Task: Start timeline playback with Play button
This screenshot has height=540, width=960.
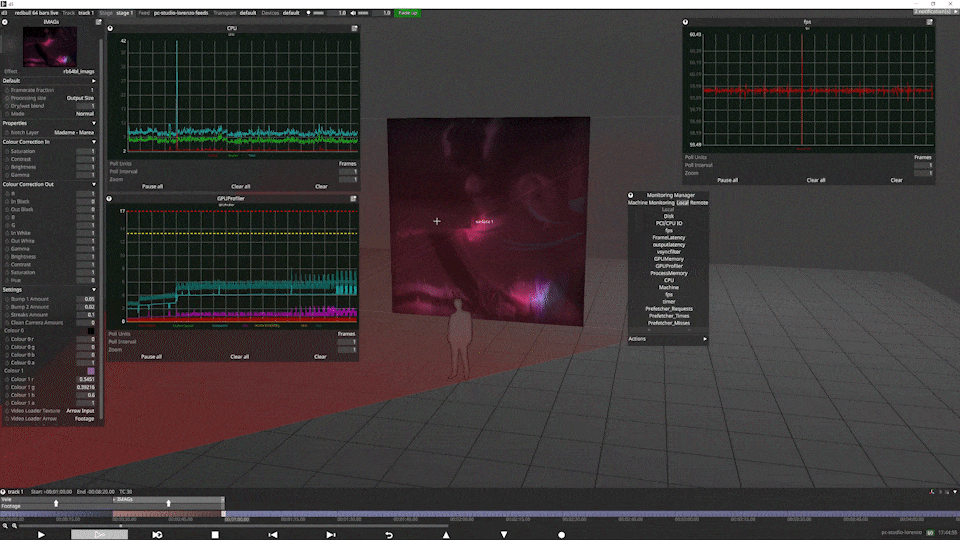Action: point(41,534)
